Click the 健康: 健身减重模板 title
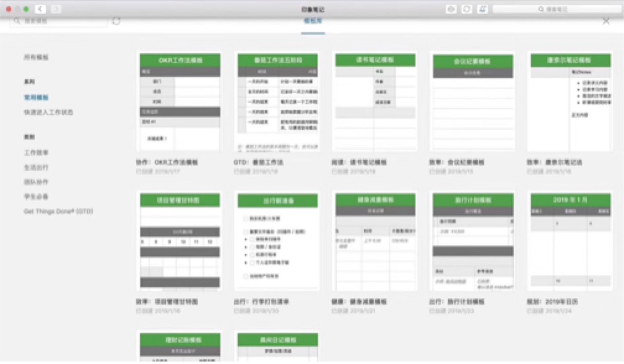 (x=359, y=301)
